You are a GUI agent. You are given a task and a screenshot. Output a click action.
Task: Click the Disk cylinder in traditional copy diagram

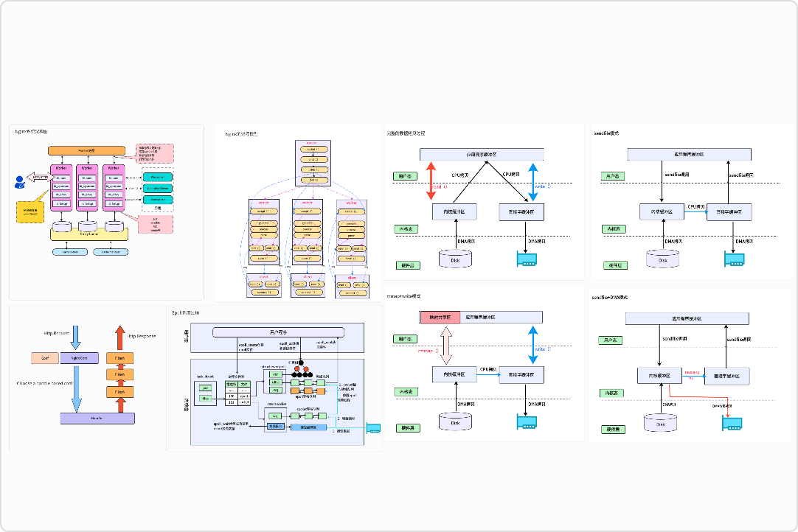click(x=455, y=259)
